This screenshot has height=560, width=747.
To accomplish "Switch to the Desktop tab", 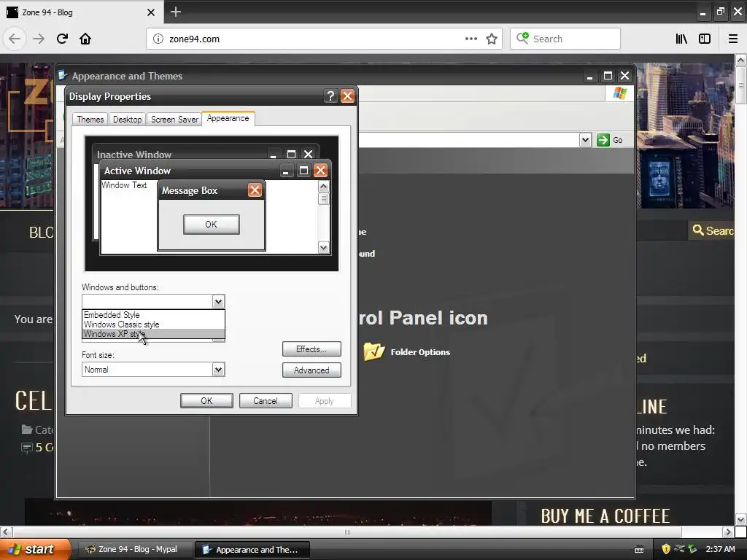I will click(x=127, y=119).
